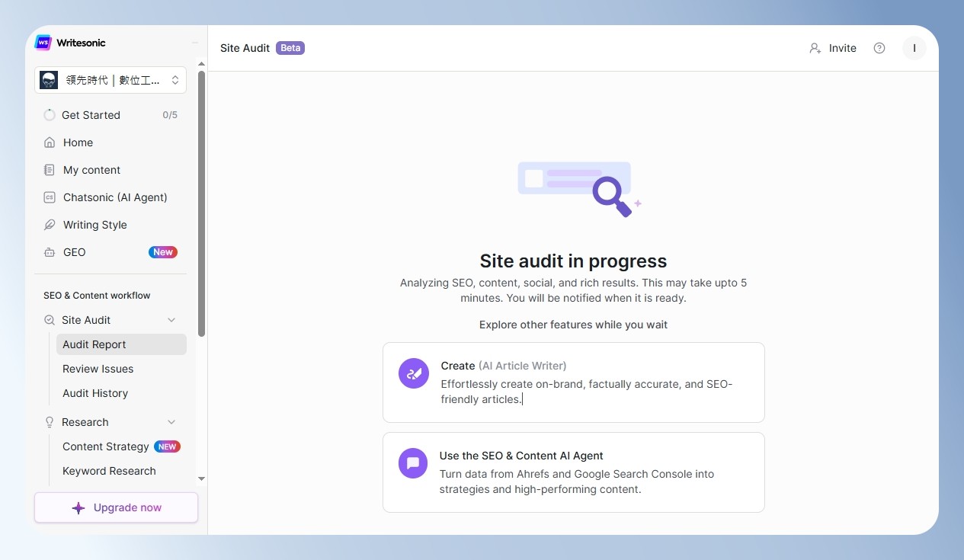Click the Writesonic logo icon

coord(43,43)
